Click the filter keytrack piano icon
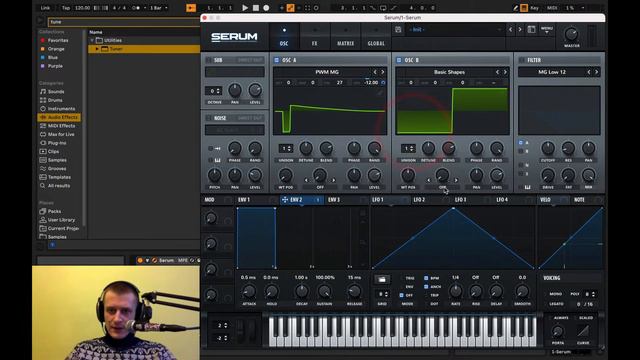 [527, 187]
